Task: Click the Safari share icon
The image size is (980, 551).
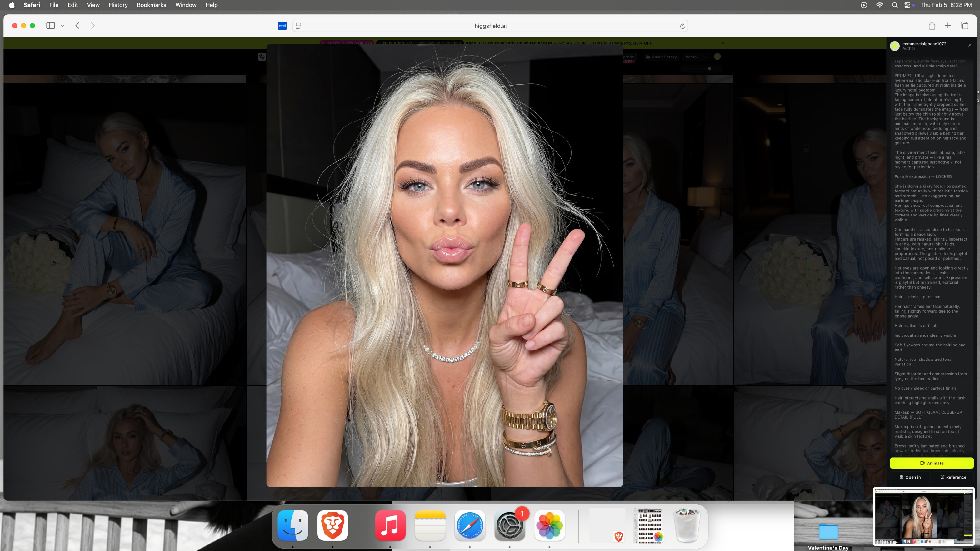Action: click(x=932, y=26)
